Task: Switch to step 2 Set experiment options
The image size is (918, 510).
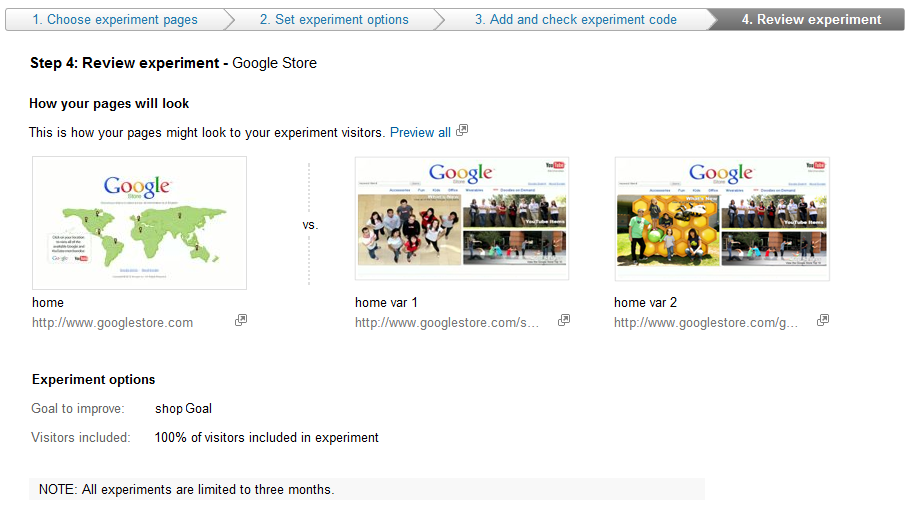Action: tap(334, 19)
